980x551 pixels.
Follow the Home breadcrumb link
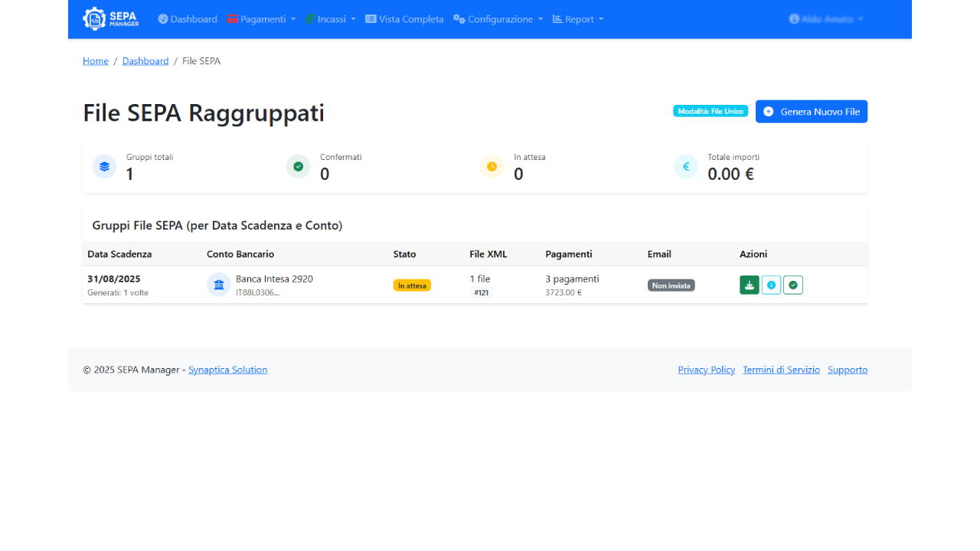(96, 61)
